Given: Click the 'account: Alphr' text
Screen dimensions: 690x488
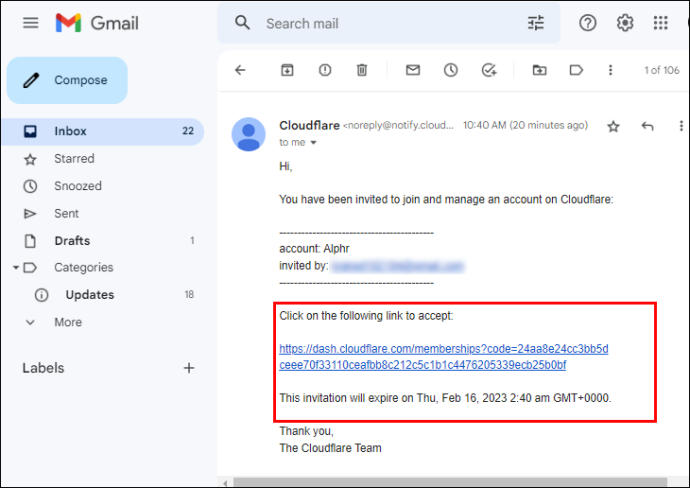Looking at the screenshot, I should (x=314, y=249).
